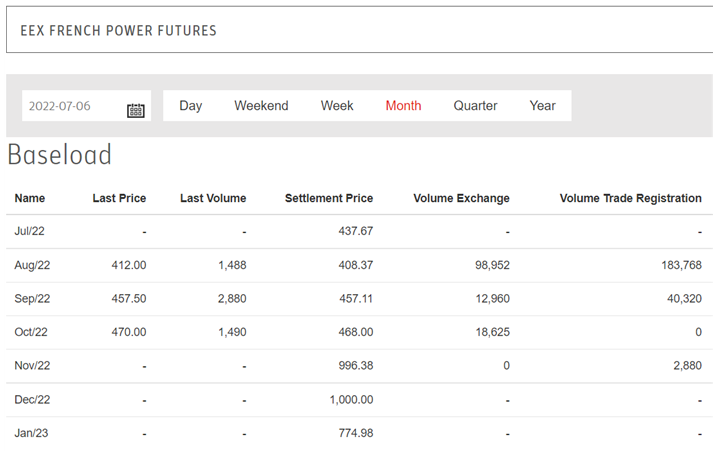720x455 pixels.
Task: Switch to the Year tab
Action: 542,106
